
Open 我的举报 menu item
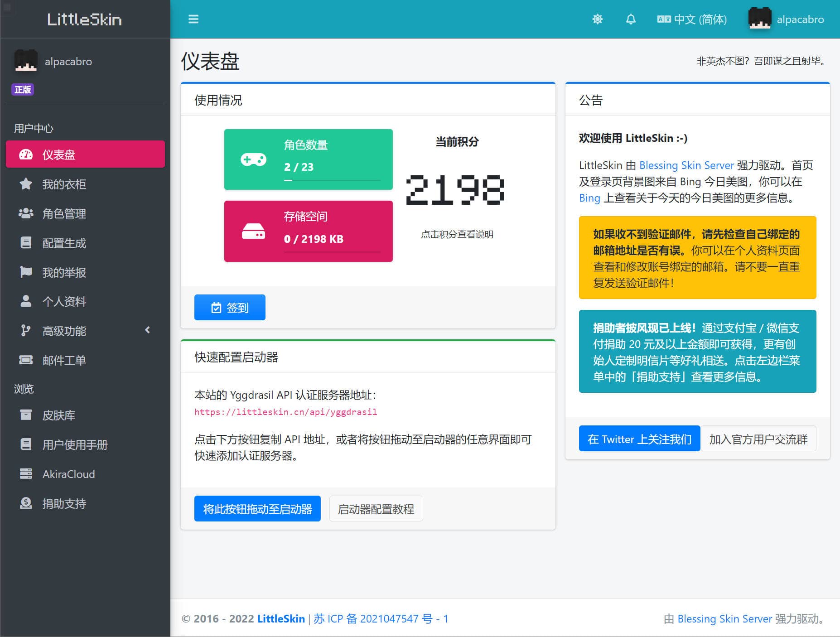[x=85, y=272]
